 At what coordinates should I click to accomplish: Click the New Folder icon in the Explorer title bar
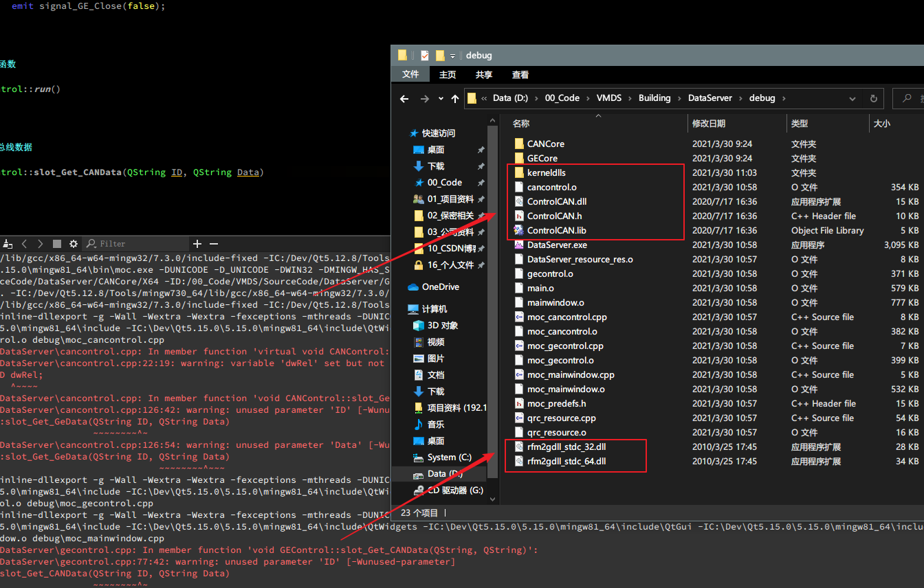440,56
